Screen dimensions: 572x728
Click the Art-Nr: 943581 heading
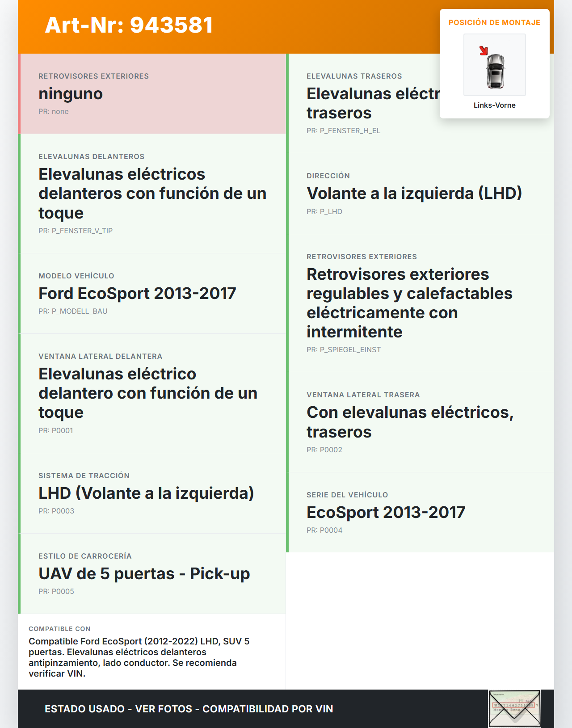tap(129, 25)
